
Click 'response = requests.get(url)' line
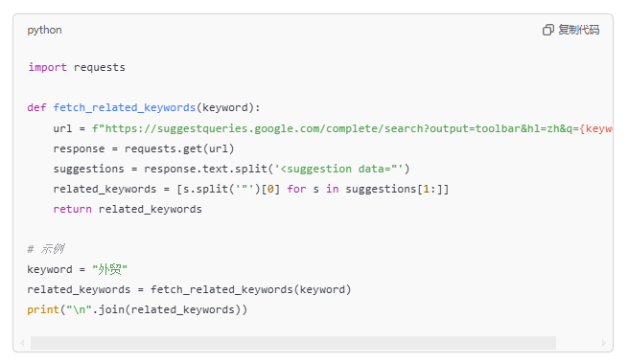tap(144, 148)
